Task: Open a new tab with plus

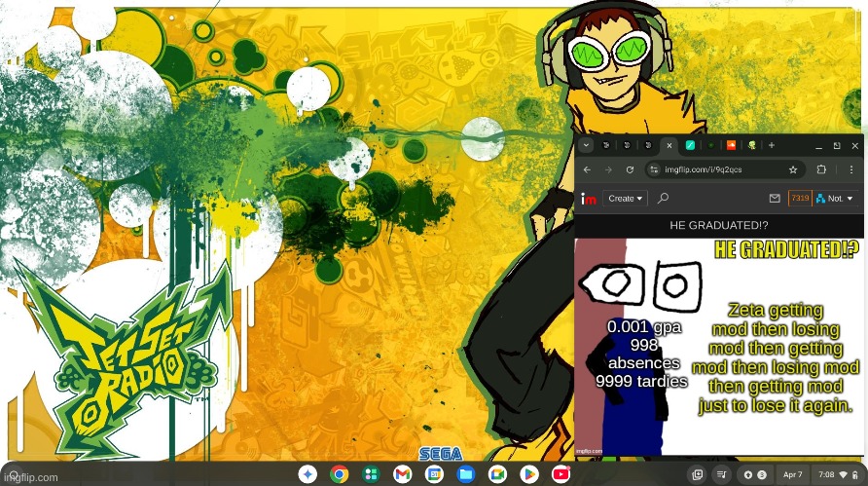Action: (x=772, y=145)
